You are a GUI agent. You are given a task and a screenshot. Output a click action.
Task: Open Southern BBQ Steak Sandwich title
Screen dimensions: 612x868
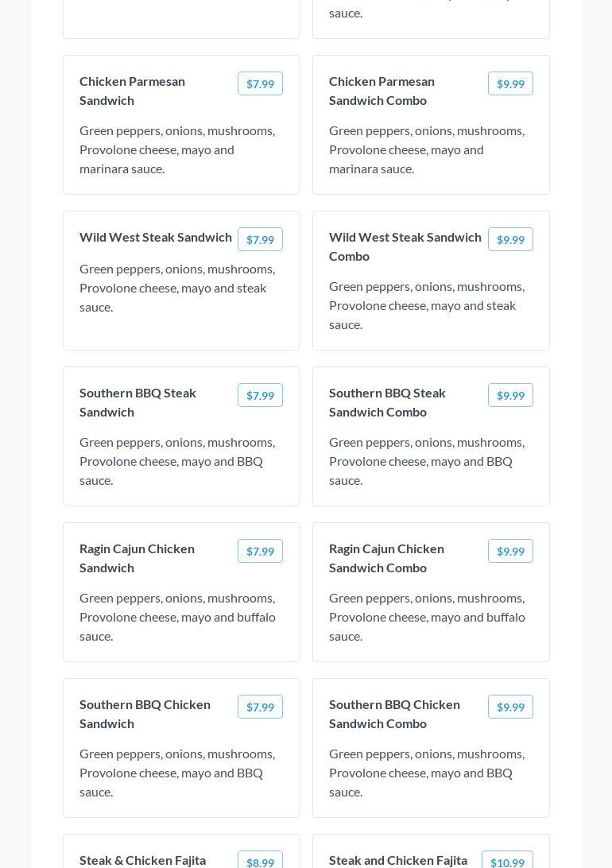point(138,402)
